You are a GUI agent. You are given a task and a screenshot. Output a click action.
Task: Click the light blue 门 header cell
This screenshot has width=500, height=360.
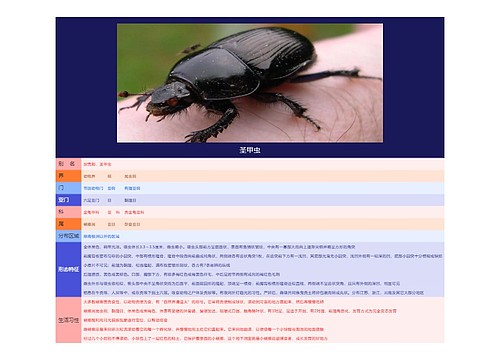coord(68,188)
